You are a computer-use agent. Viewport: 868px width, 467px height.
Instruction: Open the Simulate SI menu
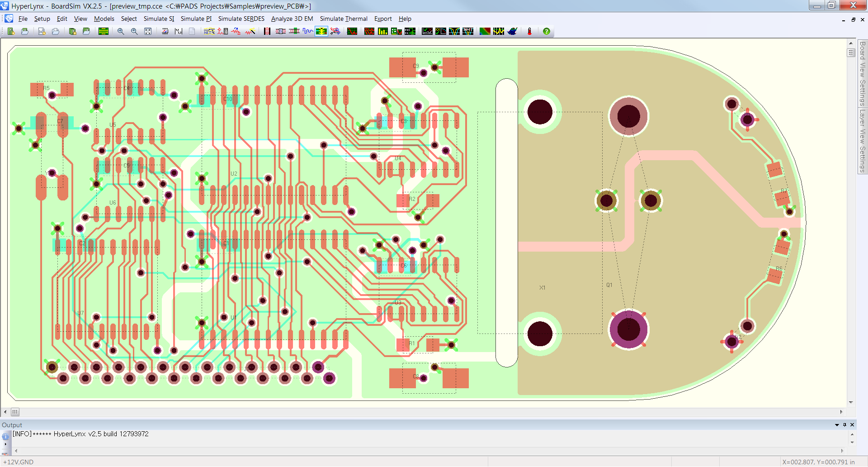click(x=159, y=19)
